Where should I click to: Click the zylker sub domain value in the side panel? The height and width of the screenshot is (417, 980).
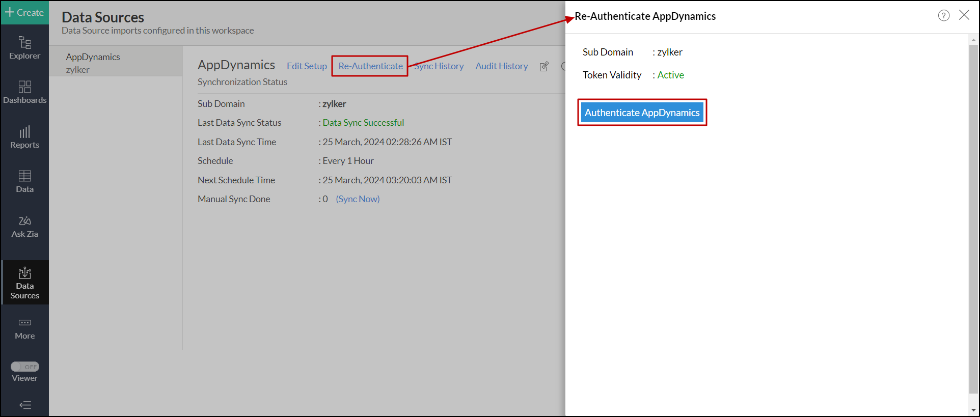pyautogui.click(x=670, y=52)
